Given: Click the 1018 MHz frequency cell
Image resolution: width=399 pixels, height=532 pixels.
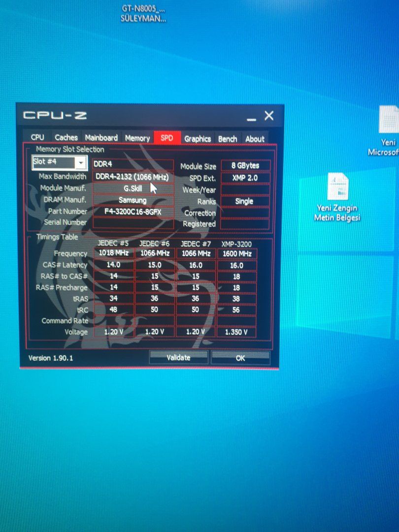Looking at the screenshot, I should click(114, 253).
